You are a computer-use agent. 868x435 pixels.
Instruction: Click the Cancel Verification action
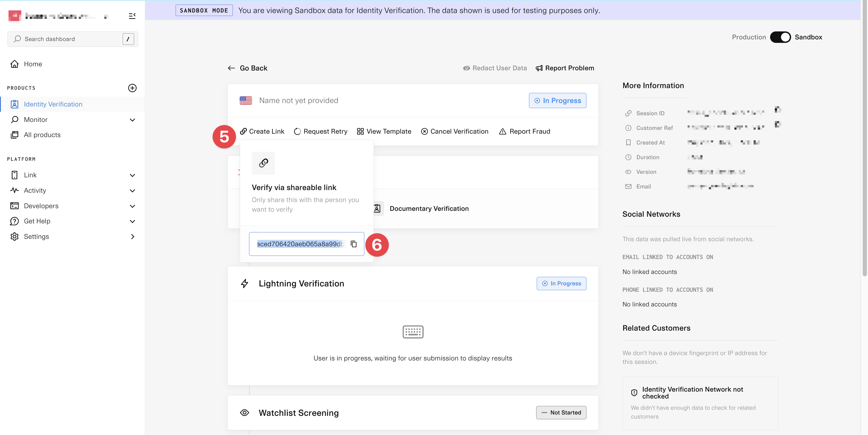click(454, 131)
